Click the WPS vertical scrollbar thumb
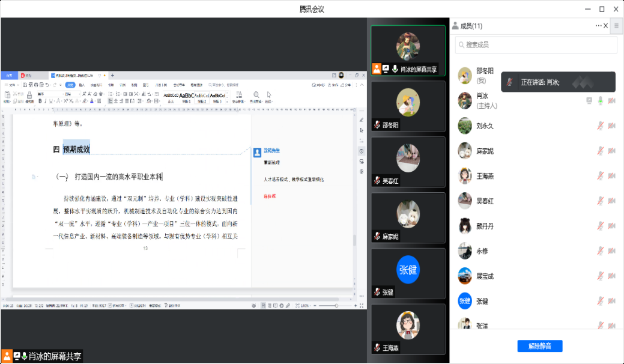The image size is (624, 364). (x=354, y=240)
